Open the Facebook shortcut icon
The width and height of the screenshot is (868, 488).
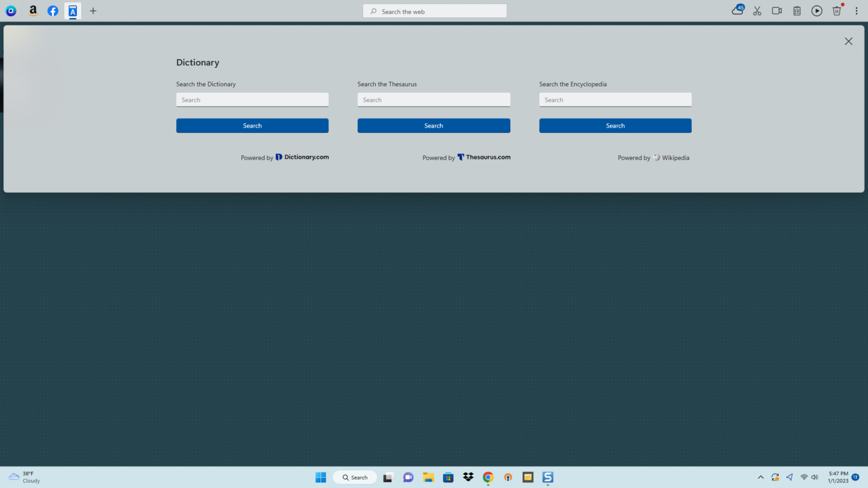pyautogui.click(x=53, y=11)
